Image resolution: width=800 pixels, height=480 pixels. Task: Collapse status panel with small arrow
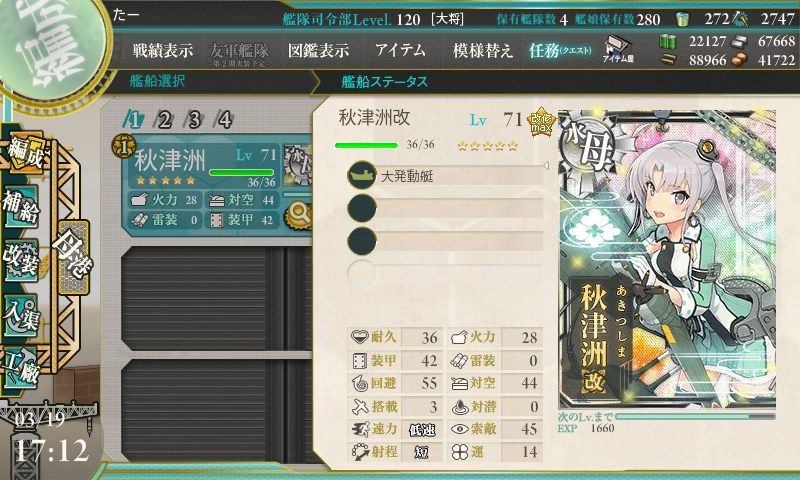(545, 166)
